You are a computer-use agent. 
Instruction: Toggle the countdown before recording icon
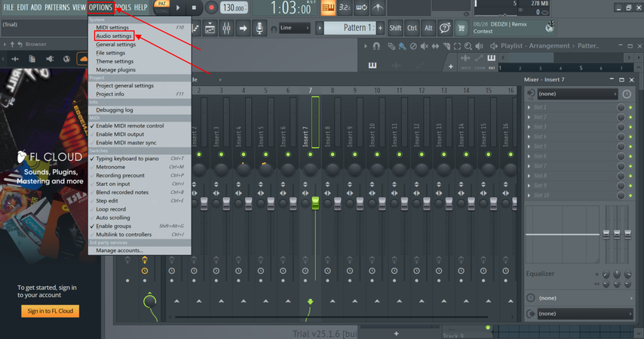click(x=345, y=8)
